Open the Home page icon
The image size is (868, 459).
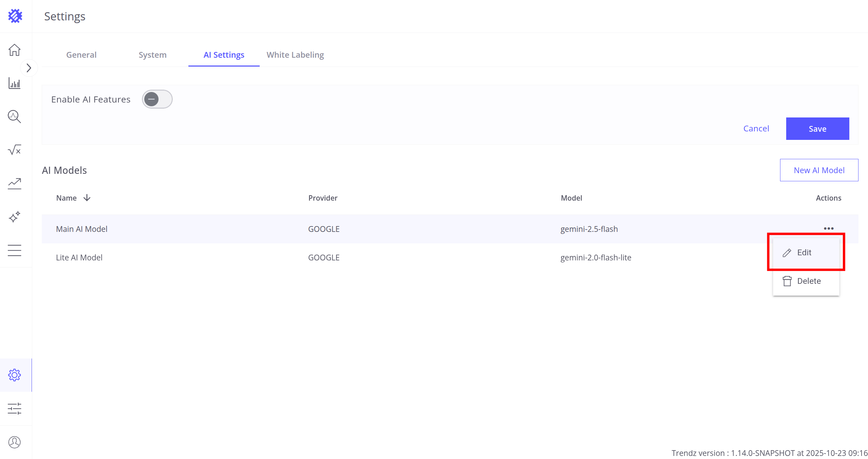tap(15, 50)
